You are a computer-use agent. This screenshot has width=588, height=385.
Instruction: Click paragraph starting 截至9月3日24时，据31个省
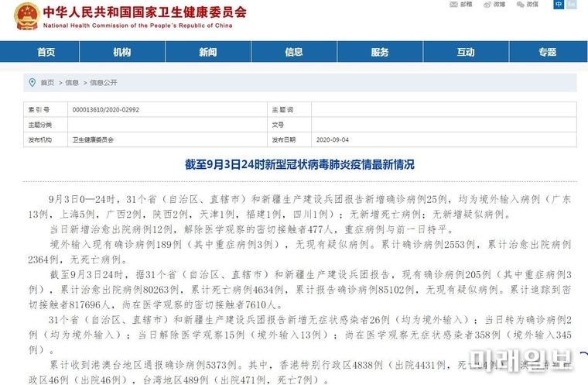299,290
